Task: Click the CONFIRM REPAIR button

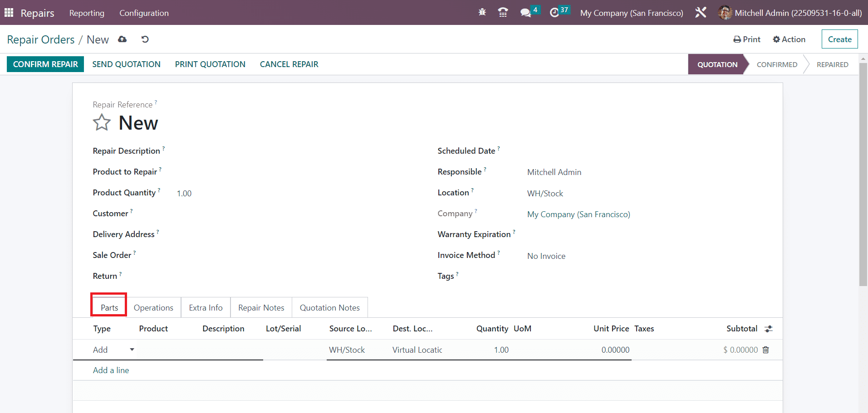Action: click(x=45, y=64)
